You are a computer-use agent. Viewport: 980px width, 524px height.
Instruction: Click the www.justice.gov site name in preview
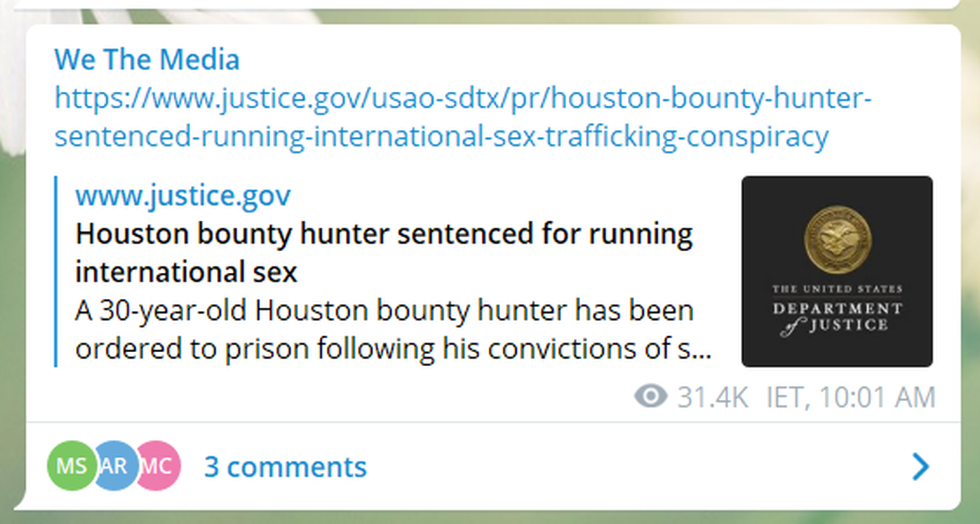click(x=183, y=196)
